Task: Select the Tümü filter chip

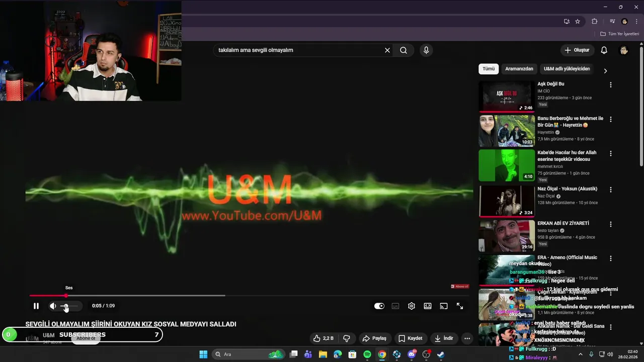Action: point(489,69)
